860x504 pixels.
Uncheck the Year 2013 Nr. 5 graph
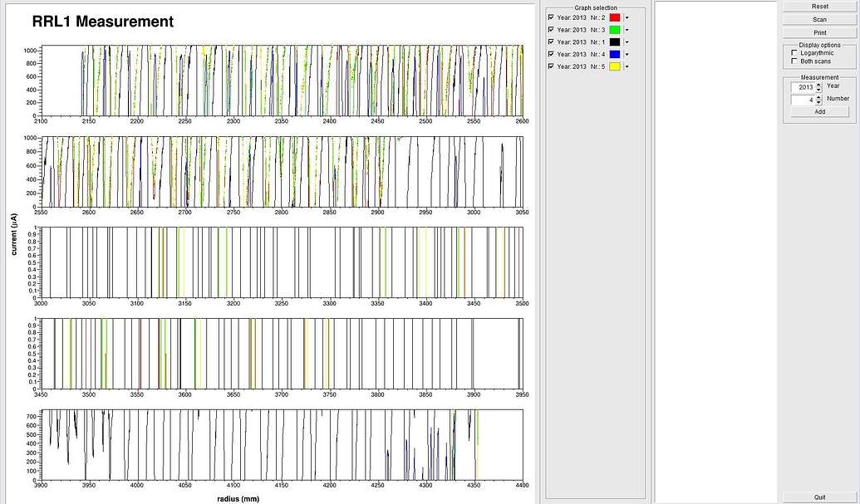[551, 66]
